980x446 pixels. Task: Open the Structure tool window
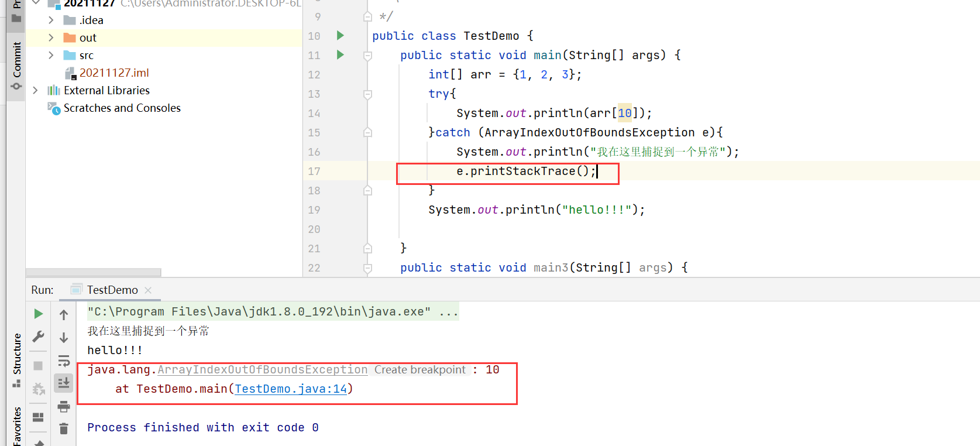click(16, 360)
